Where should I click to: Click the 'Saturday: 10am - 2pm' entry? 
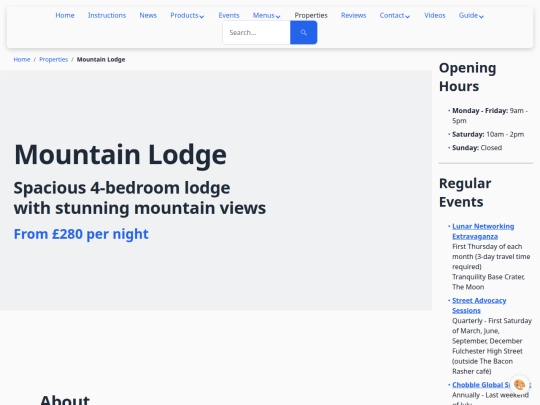(488, 134)
